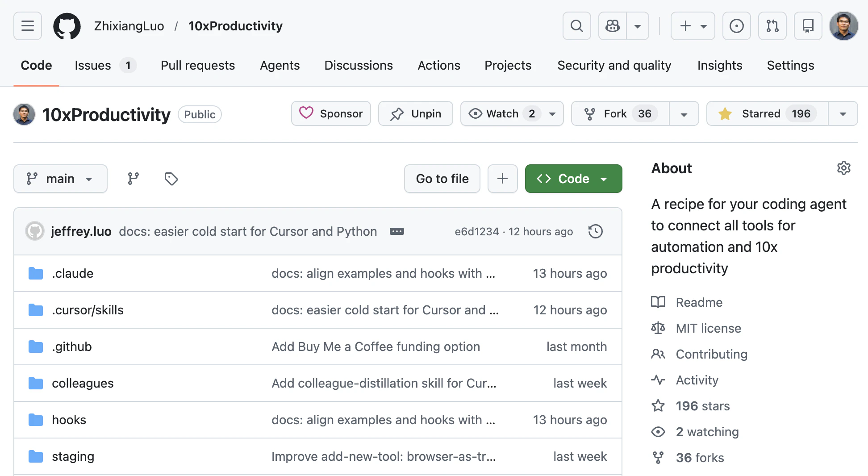Open the .cursor/skills folder
Screen dimensions: 868x476
(x=88, y=310)
